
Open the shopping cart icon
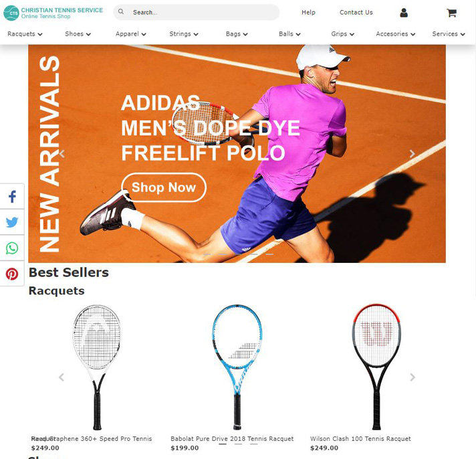451,13
